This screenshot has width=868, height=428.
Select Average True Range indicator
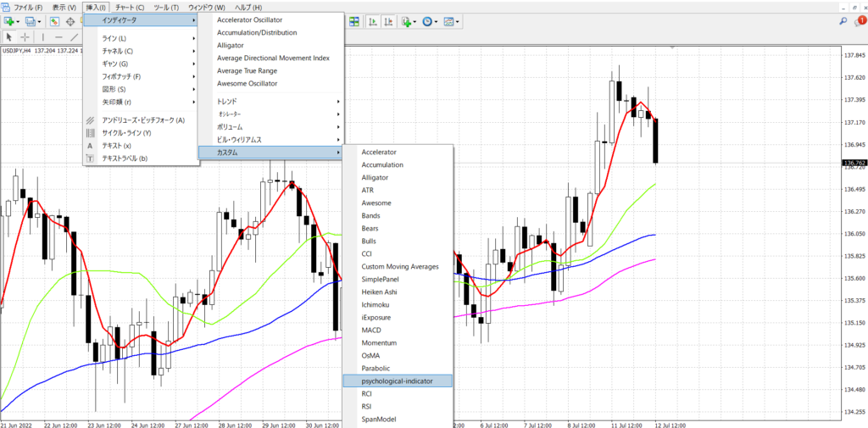[247, 71]
